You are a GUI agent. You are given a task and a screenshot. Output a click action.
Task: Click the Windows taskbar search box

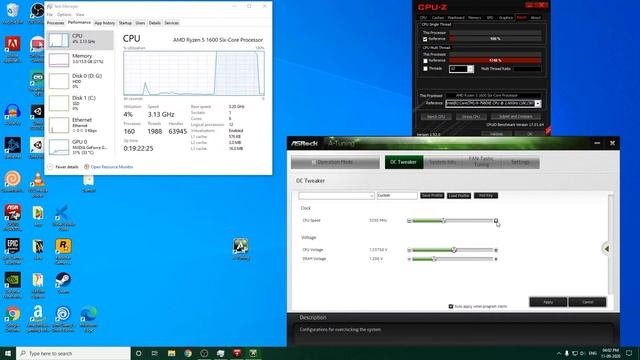(73, 353)
